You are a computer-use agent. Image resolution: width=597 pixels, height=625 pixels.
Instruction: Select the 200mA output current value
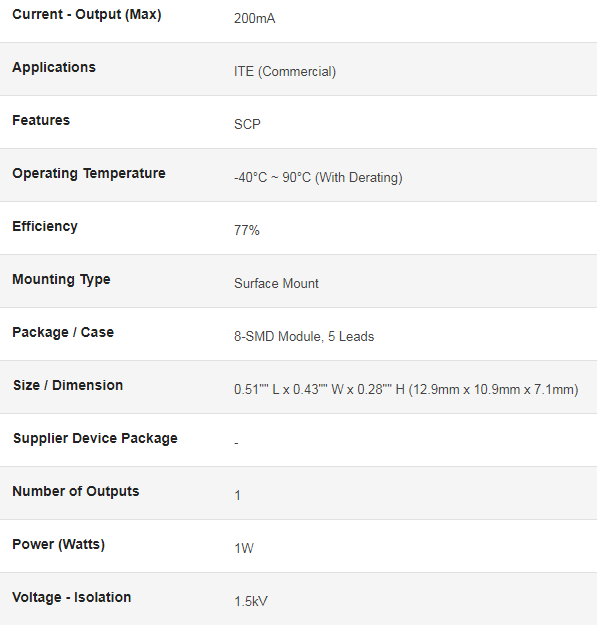click(254, 18)
